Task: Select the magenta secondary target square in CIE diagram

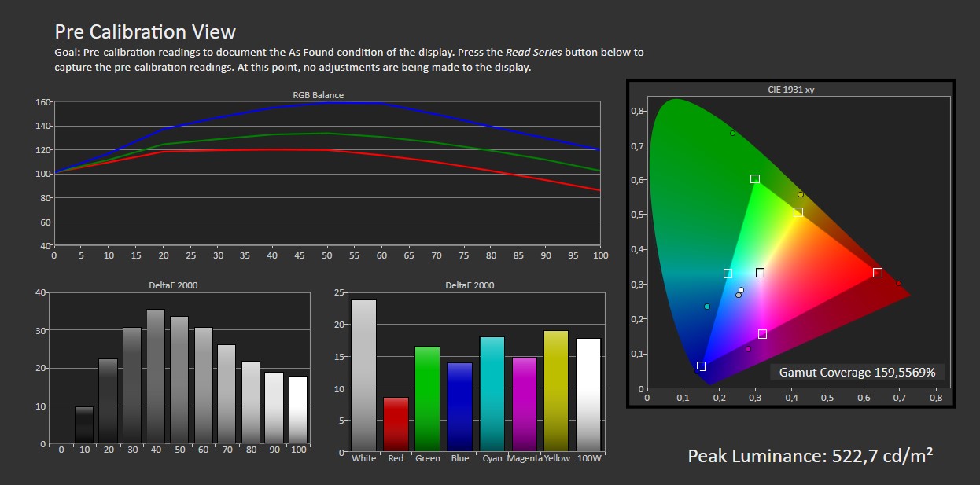Action: tap(762, 334)
